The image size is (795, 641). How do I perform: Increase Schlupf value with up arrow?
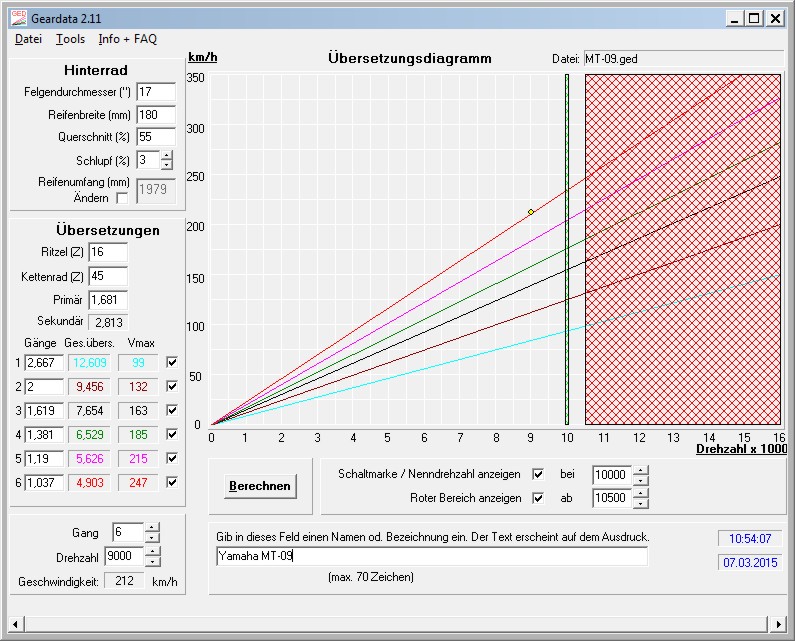tap(166, 155)
